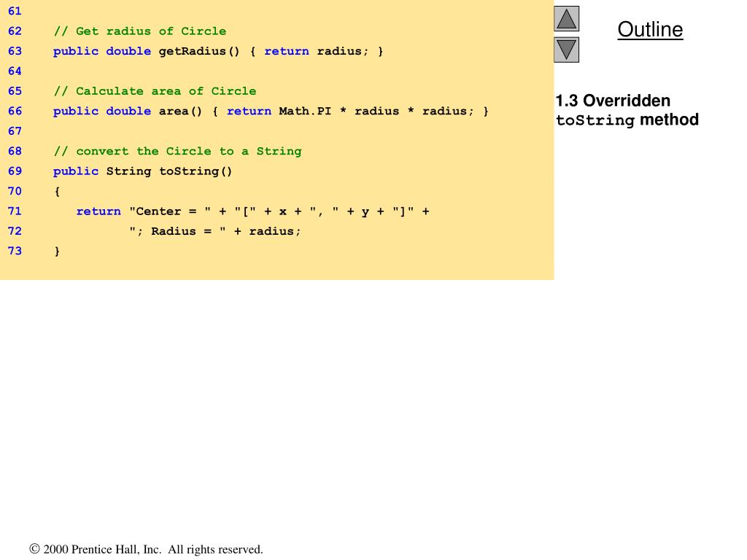Click 'public String toString()' on line 69
Image resolution: width=747 pixels, height=560 pixels.
[142, 171]
